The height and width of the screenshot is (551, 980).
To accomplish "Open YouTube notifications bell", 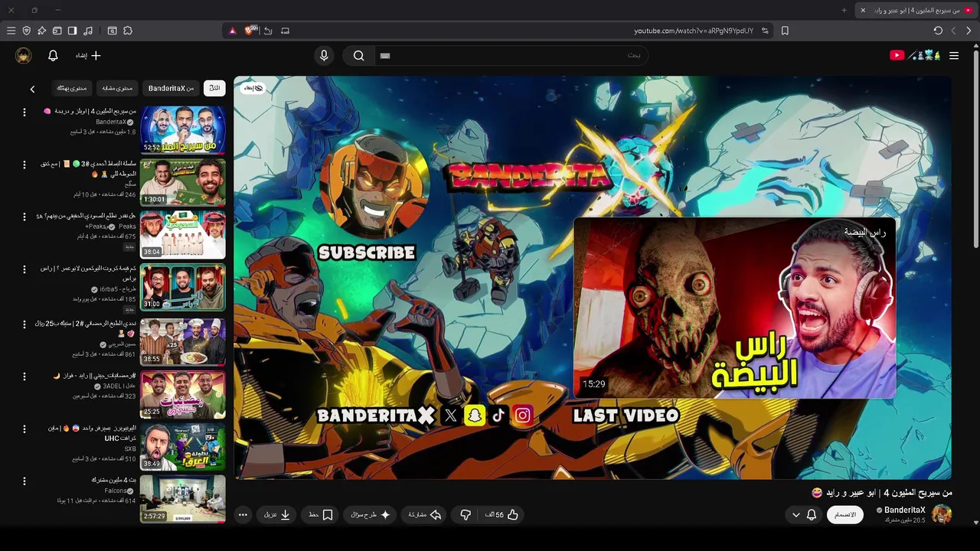I will coord(53,55).
